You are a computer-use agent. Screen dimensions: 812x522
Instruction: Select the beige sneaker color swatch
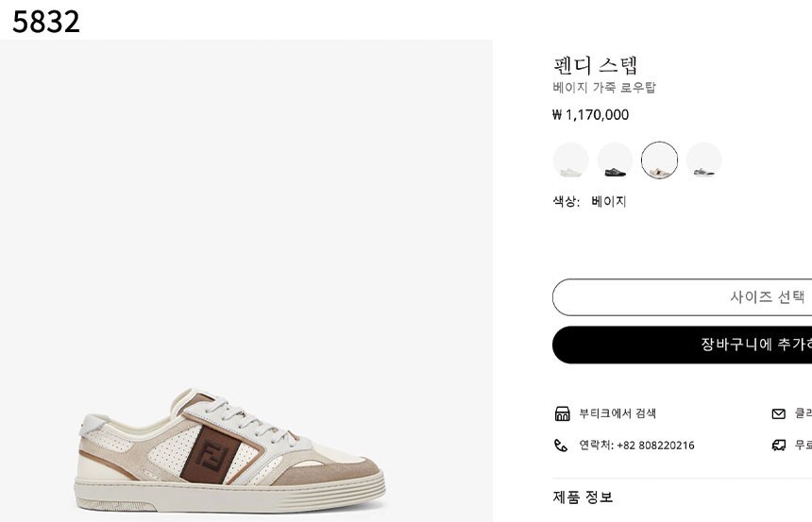point(659,160)
